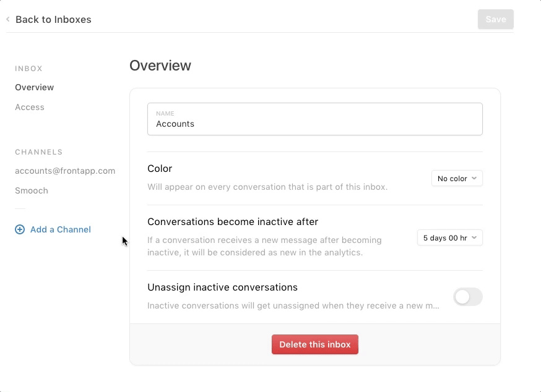
Task: Click the Overview page heading
Action: [x=160, y=66]
